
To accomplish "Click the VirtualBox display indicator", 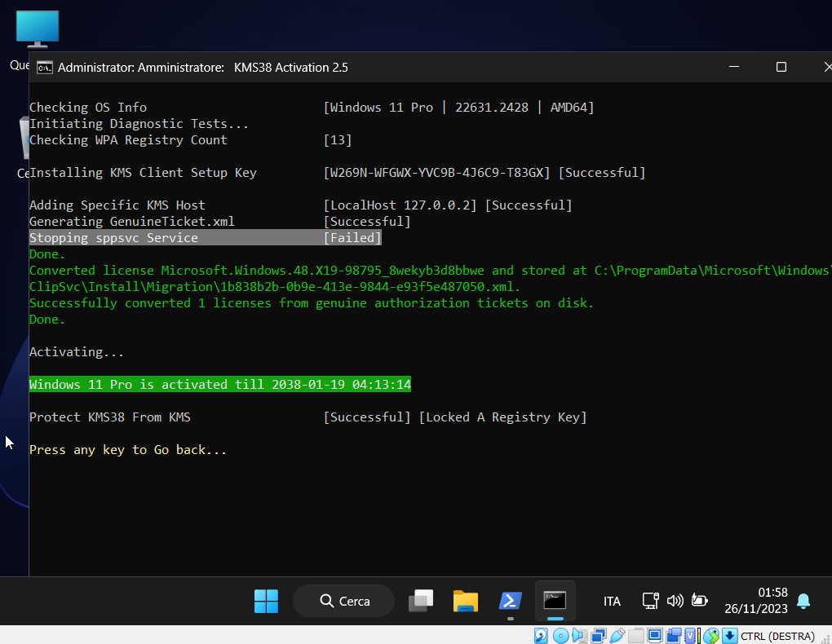I will tap(655, 636).
